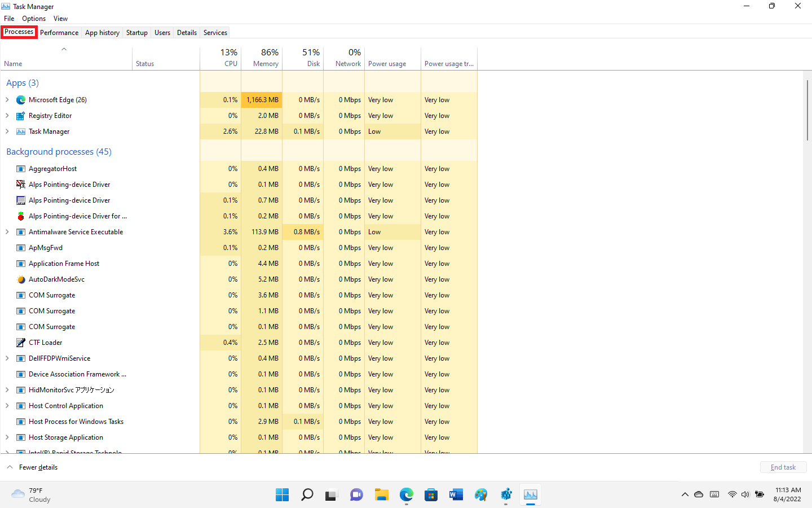Open the Options menu

click(x=34, y=19)
